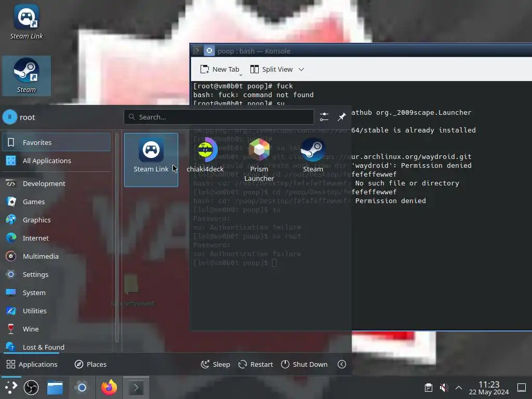Open the application launcher from taskbar
The width and height of the screenshot is (532, 399).
coord(11,388)
